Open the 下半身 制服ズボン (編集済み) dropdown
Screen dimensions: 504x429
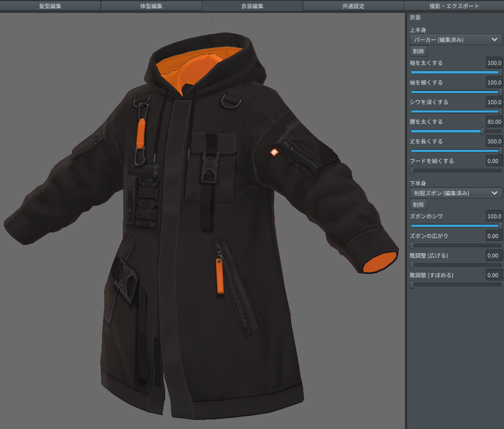[x=456, y=193]
